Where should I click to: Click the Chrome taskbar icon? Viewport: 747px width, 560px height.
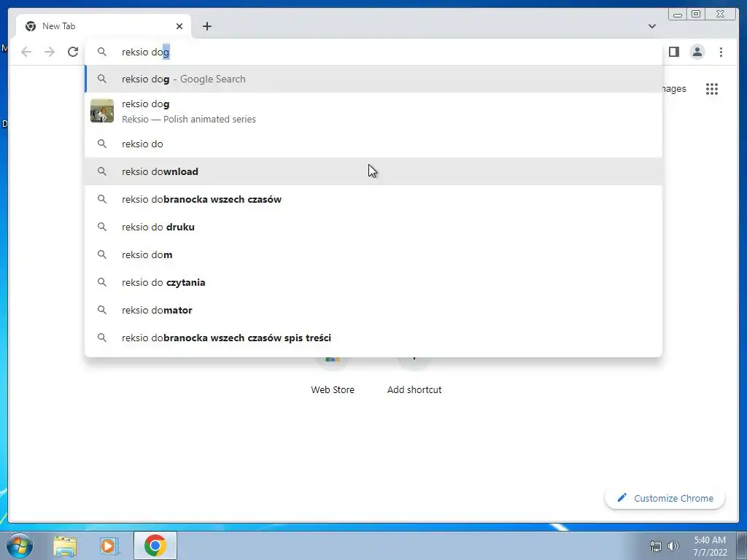click(x=155, y=545)
